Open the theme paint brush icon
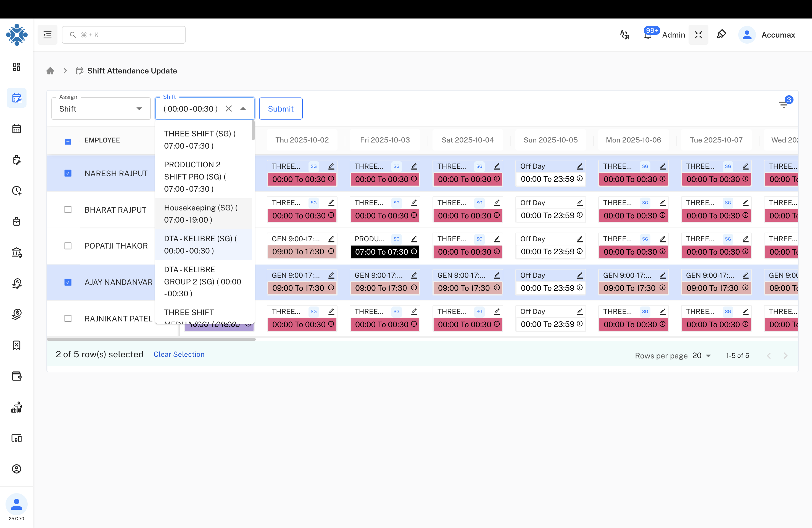The image size is (812, 528). point(721,34)
